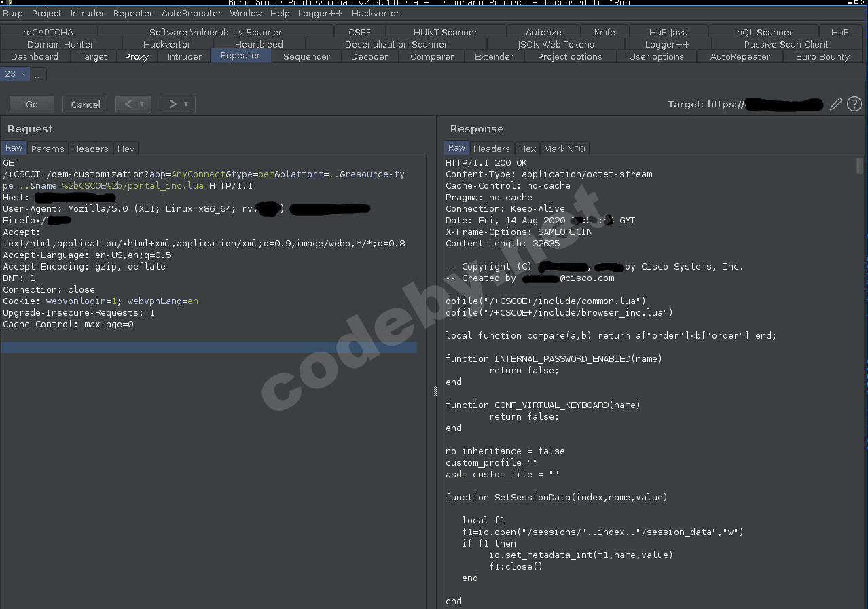
Task: Switch response view to MarkINFO tab
Action: coord(564,149)
